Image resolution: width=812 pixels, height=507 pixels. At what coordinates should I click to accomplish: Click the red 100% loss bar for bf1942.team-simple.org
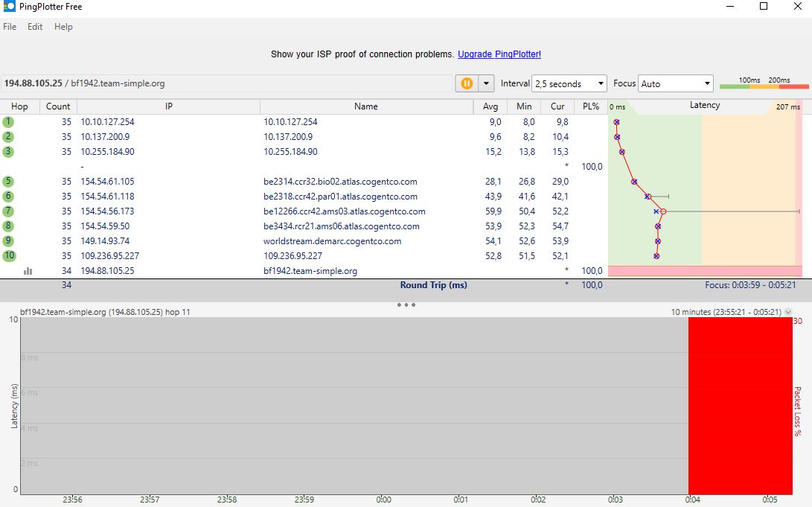[705, 271]
